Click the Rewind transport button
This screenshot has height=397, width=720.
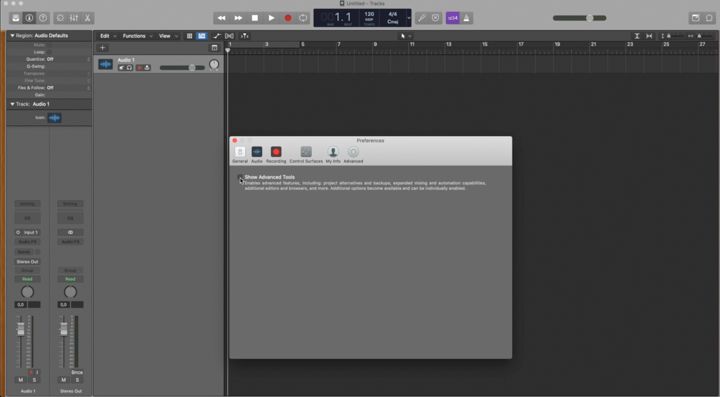pyautogui.click(x=221, y=18)
